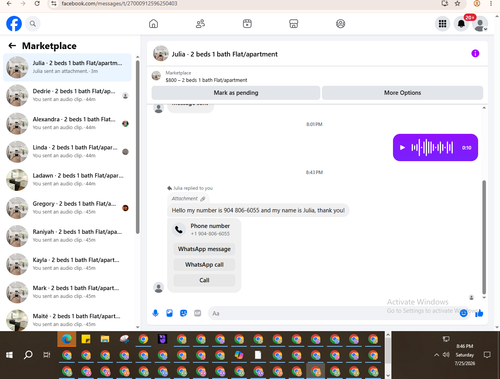Open Windows taskbar search icon
This screenshot has width=500, height=379.
coord(28,355)
